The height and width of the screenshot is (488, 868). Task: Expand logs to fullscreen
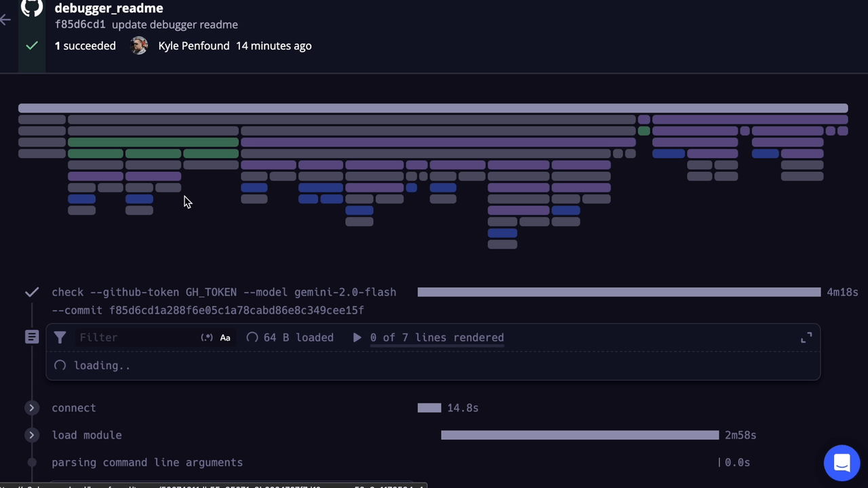(x=806, y=337)
